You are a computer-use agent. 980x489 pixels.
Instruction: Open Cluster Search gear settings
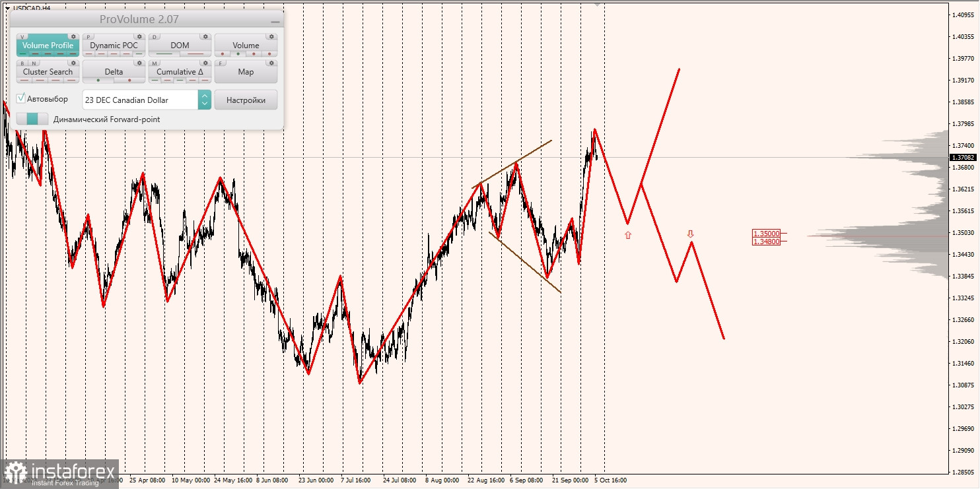pyautogui.click(x=73, y=63)
